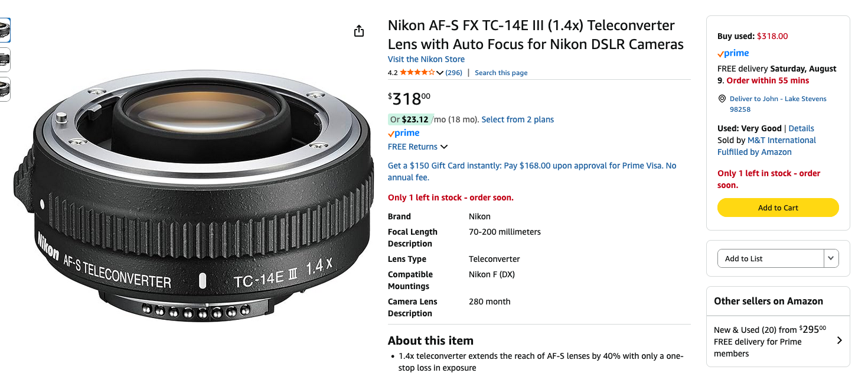Screen dimensions: 868x376
Task: Click the star rating icons
Action: tap(417, 73)
